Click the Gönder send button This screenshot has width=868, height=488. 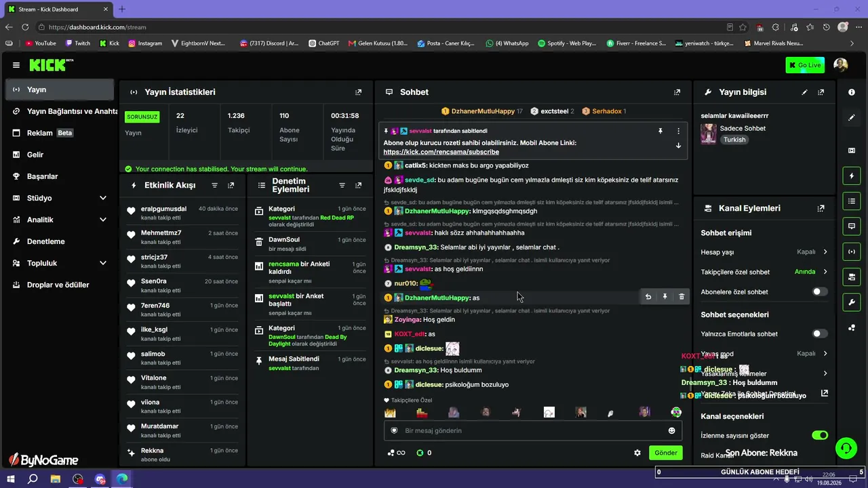click(665, 453)
